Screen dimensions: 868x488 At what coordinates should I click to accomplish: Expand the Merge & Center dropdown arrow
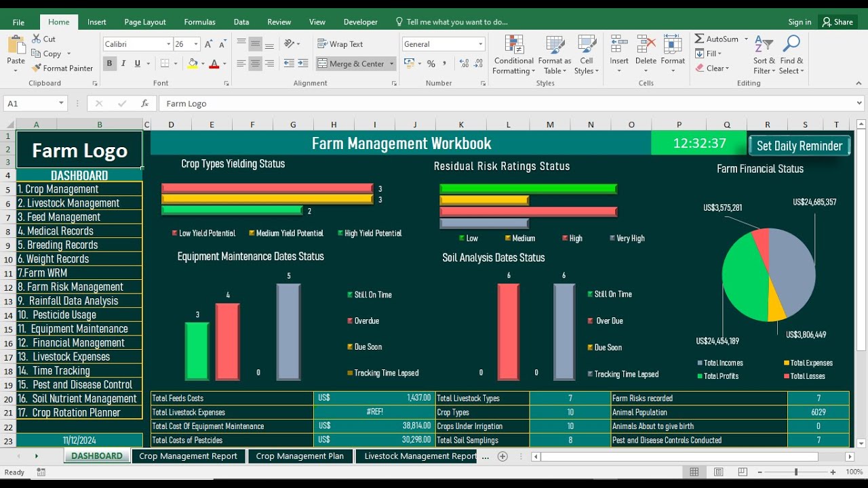click(391, 64)
